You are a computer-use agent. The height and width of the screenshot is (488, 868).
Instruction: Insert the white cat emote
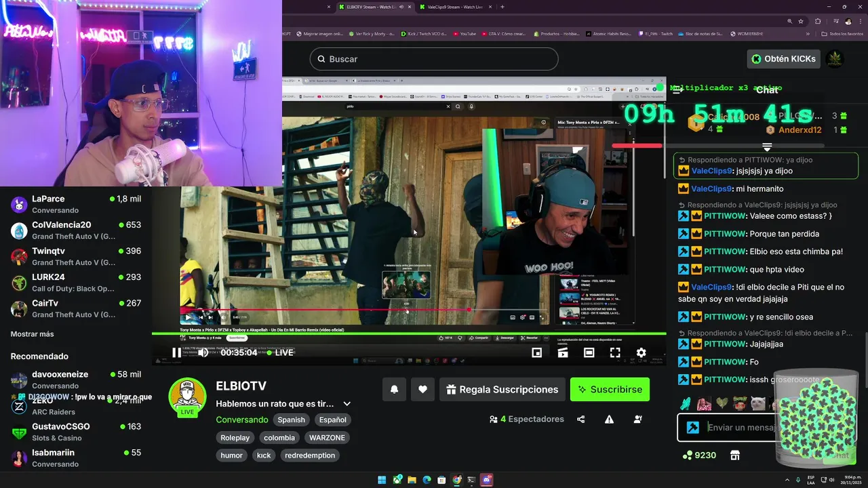click(757, 404)
